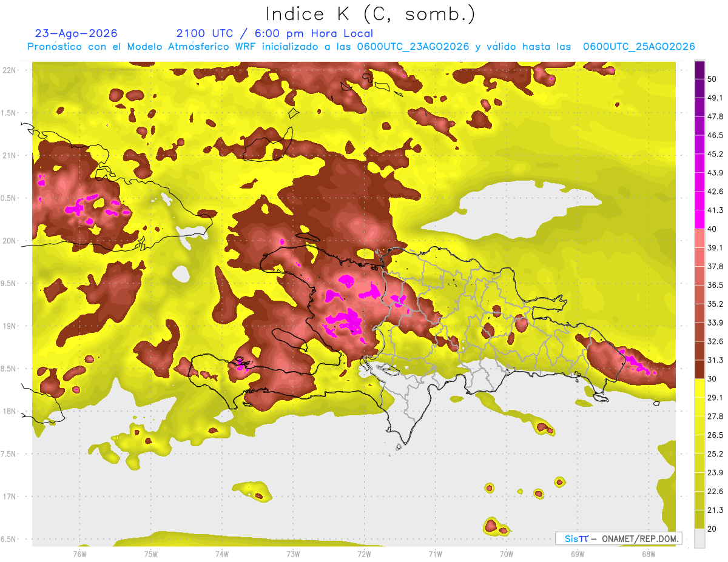
Task: Click the '17N' latitude label
Action: point(10,497)
